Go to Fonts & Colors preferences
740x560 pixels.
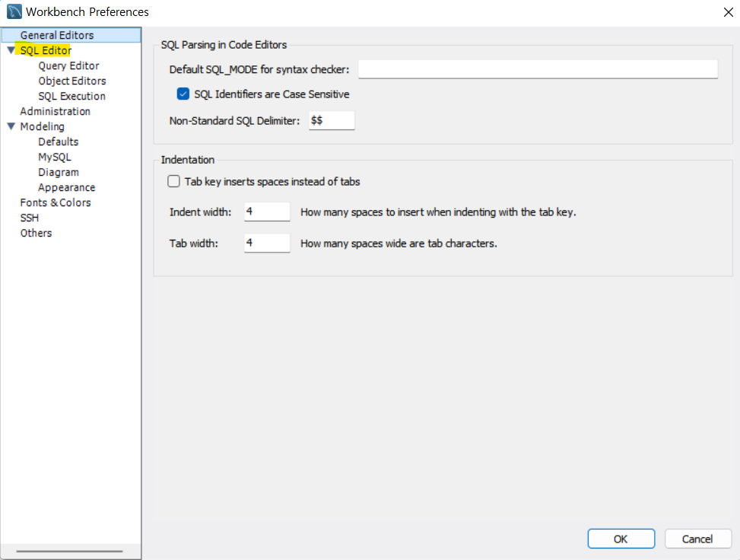point(56,202)
